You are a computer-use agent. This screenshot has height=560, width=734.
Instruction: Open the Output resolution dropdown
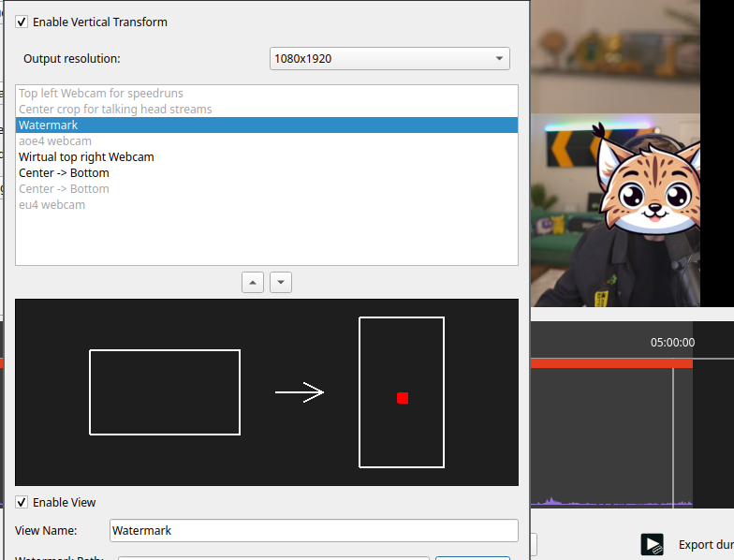(x=389, y=59)
